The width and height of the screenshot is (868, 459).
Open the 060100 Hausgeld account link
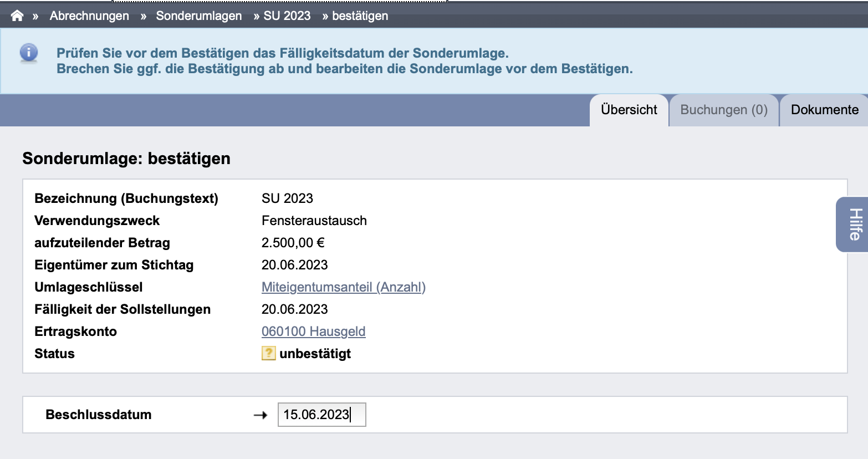314,331
